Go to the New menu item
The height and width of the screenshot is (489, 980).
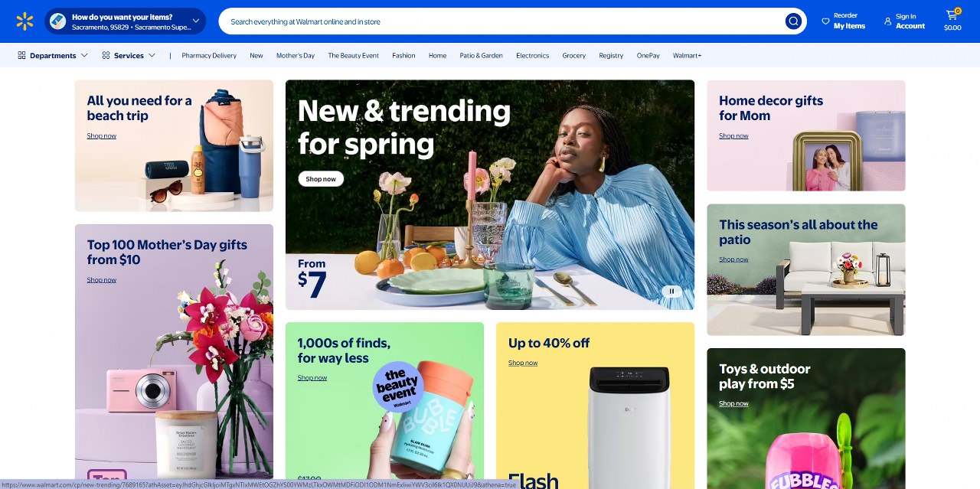pyautogui.click(x=256, y=55)
